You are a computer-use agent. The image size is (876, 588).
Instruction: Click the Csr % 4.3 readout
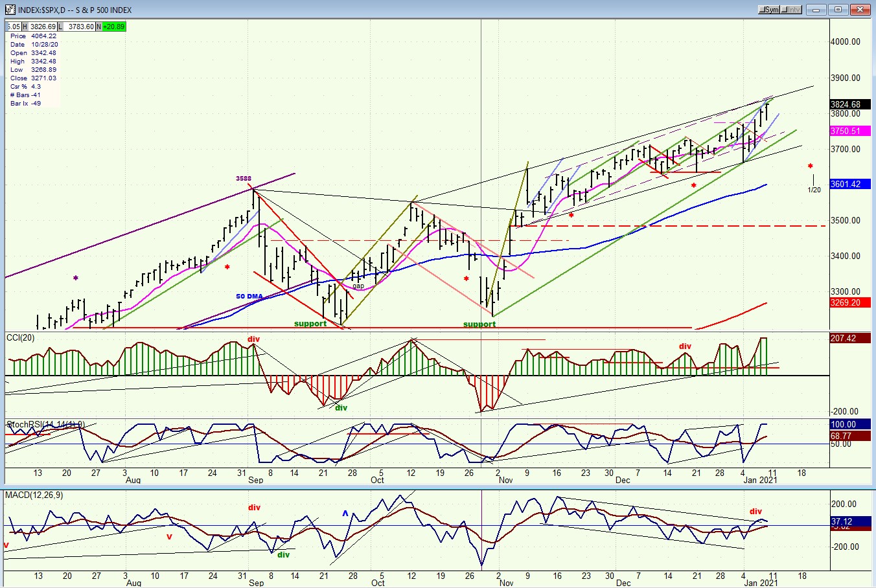(25, 87)
